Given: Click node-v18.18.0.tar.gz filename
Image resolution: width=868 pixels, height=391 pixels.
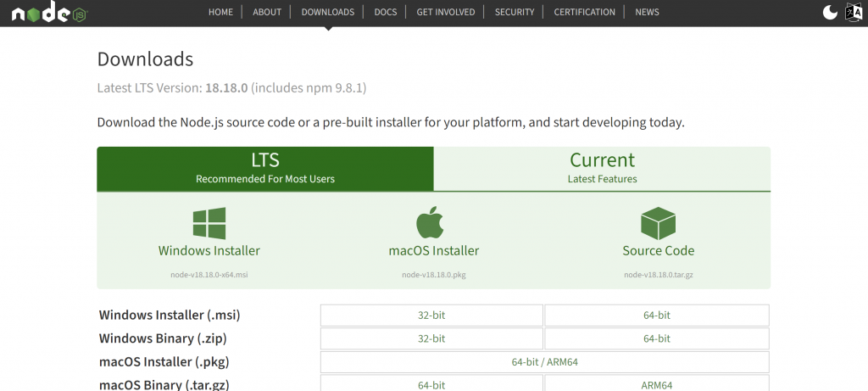Looking at the screenshot, I should pyautogui.click(x=658, y=275).
